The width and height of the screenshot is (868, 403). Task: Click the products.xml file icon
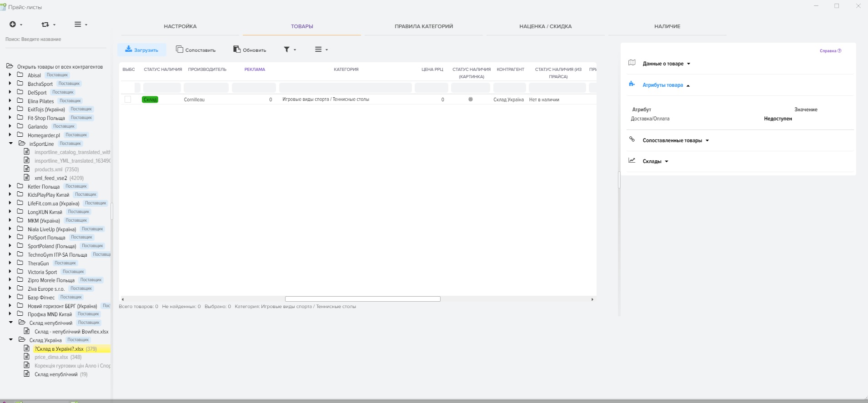point(27,169)
